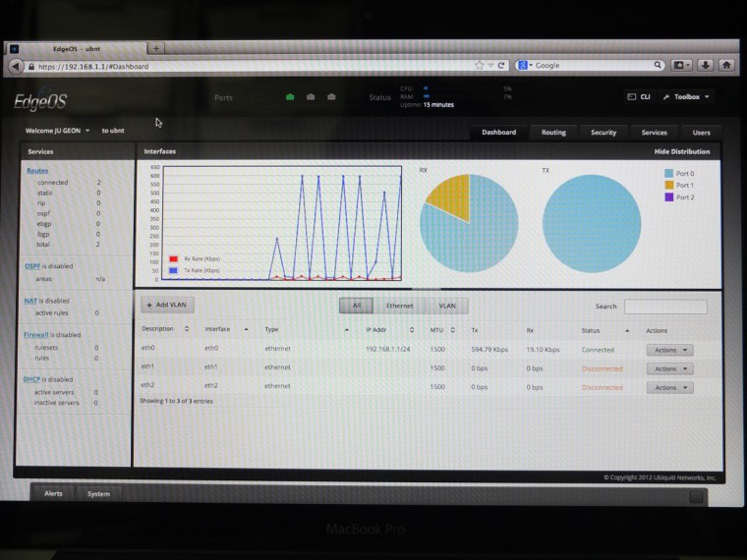Viewport: 747px width, 560px height.
Task: Open the OSPF link
Action: (32, 266)
